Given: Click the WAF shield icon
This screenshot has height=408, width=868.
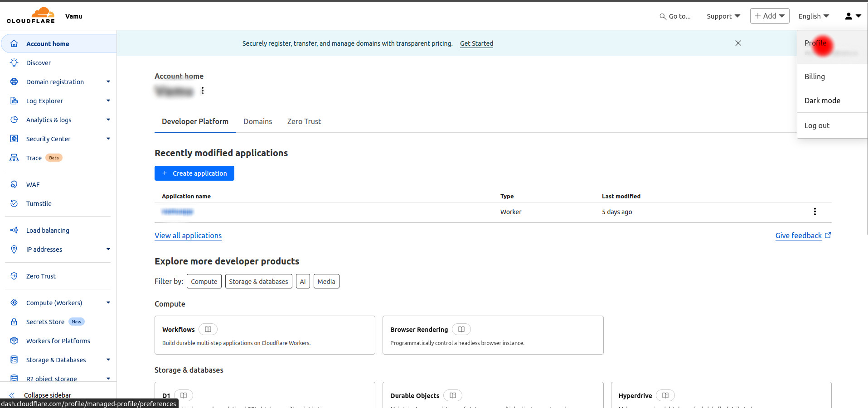Looking at the screenshot, I should (14, 184).
